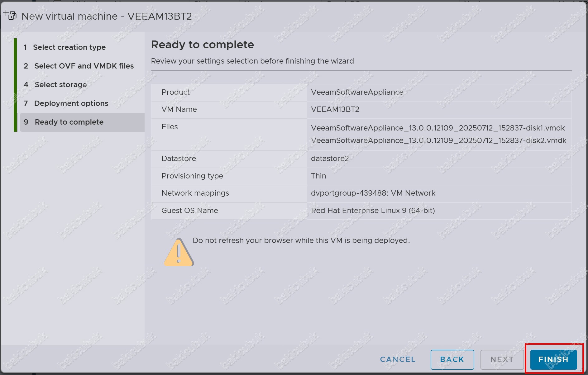Viewport: 588px width, 375px height.
Task: Click the new virtual machine title icon
Action: pos(10,15)
